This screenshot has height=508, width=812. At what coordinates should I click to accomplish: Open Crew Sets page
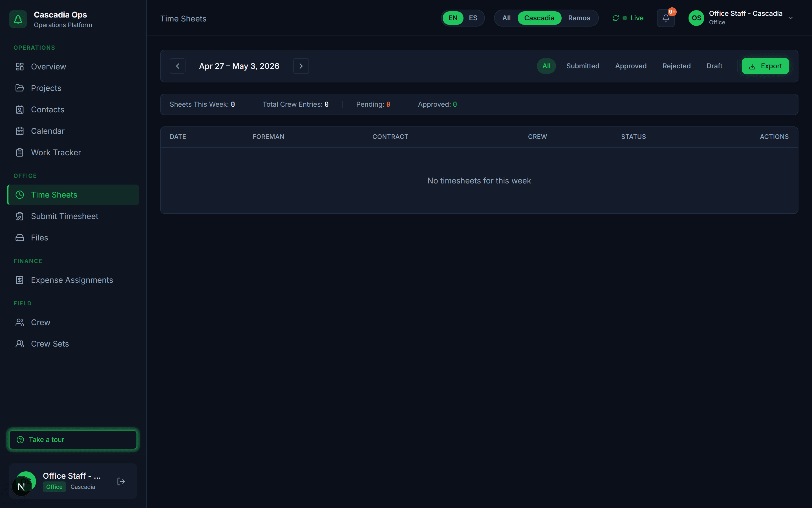(x=73, y=344)
